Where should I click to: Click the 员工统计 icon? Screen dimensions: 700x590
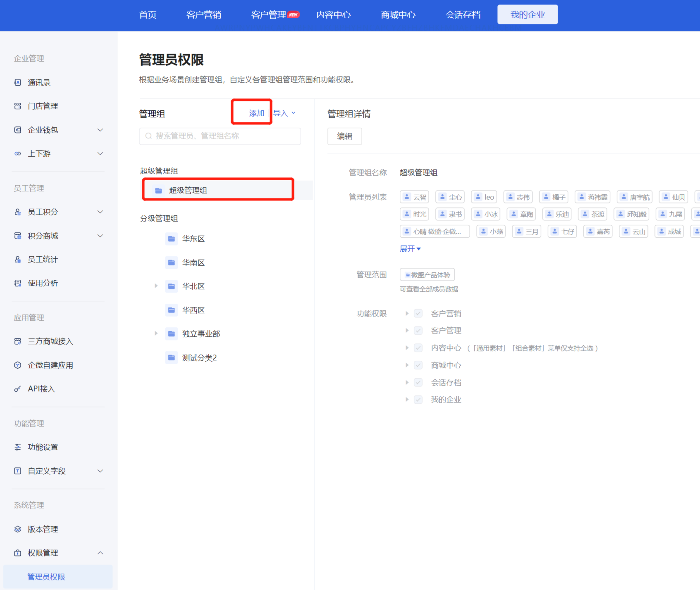18,260
